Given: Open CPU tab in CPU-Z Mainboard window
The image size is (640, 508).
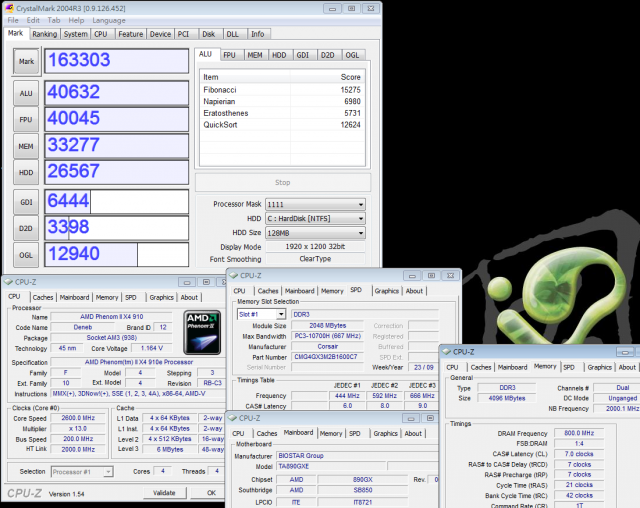Looking at the screenshot, I should [238, 433].
